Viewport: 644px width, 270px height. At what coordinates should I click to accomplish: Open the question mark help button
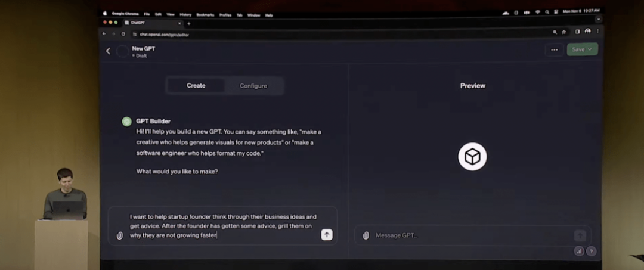[x=591, y=251]
